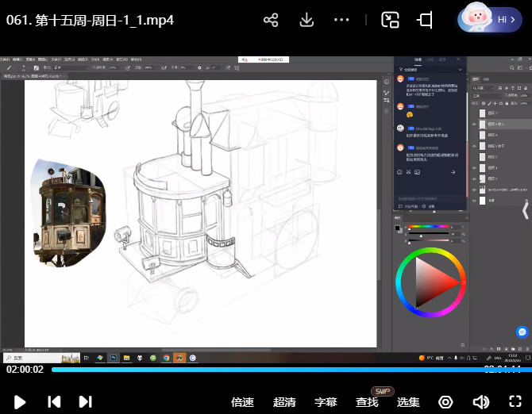
Task: Mute the video with the speaker icon
Action: coord(480,402)
